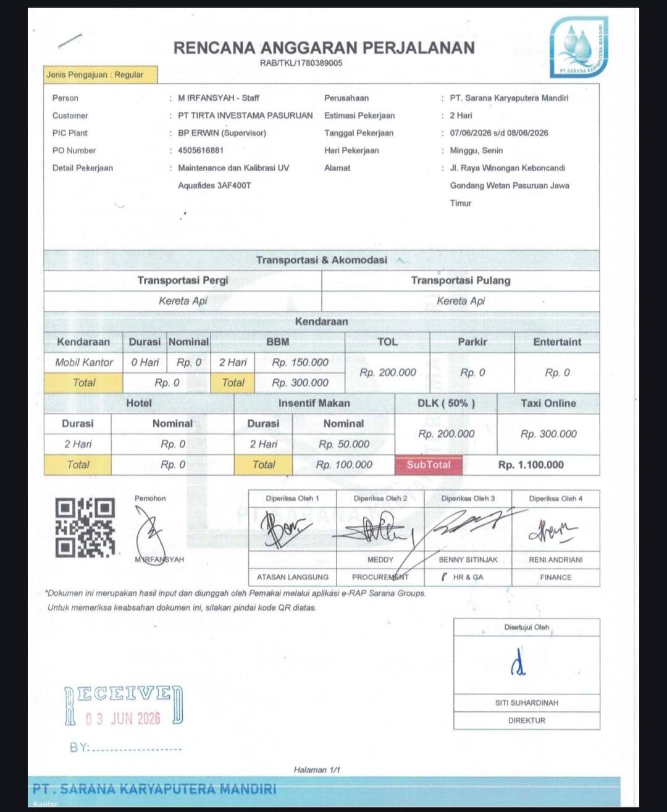Image resolution: width=667 pixels, height=812 pixels.
Task: Click the name 'MEDDY'
Action: (x=380, y=560)
